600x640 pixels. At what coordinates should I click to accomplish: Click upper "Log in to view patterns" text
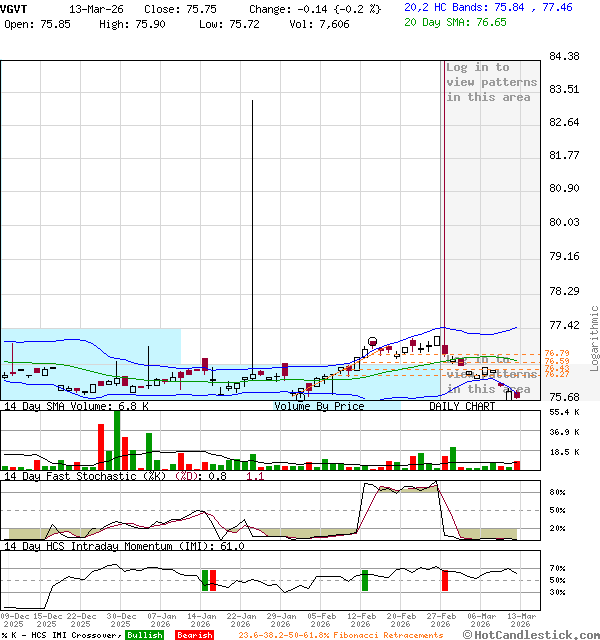pyautogui.click(x=491, y=82)
